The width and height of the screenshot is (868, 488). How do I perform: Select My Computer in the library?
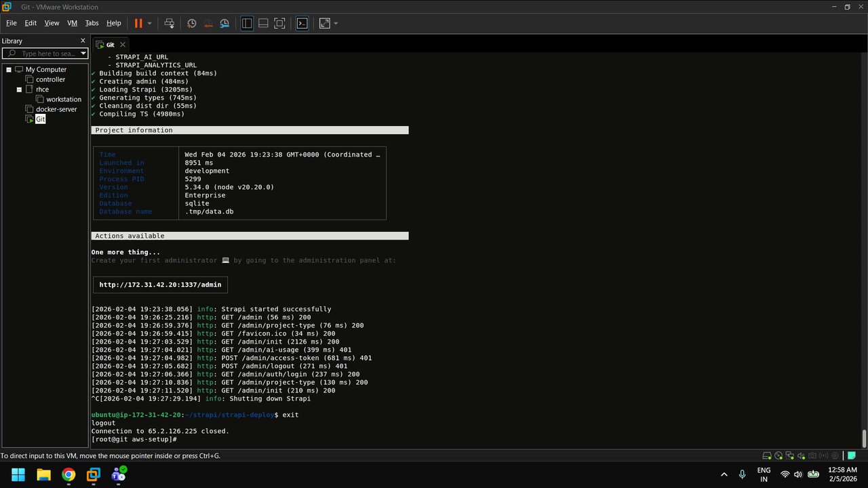pyautogui.click(x=46, y=70)
